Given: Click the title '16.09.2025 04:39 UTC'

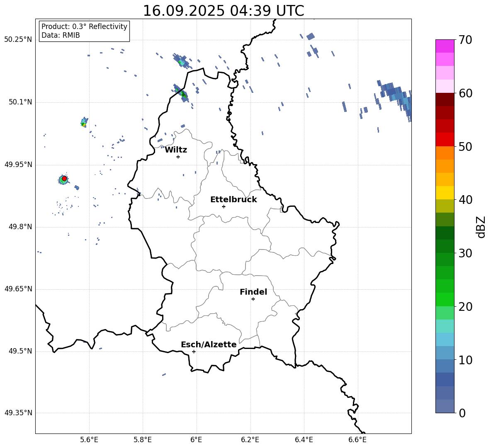Looking at the screenshot, I should 223,11.
